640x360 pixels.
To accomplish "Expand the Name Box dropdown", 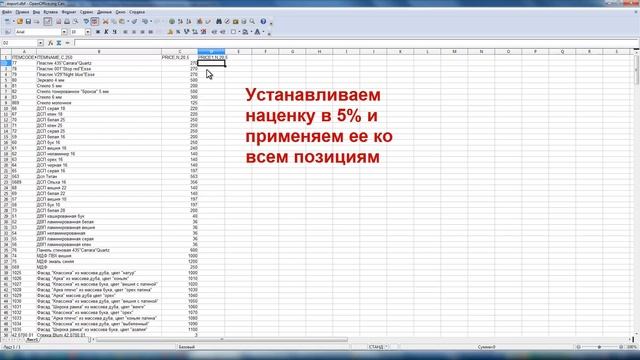I will 40,43.
